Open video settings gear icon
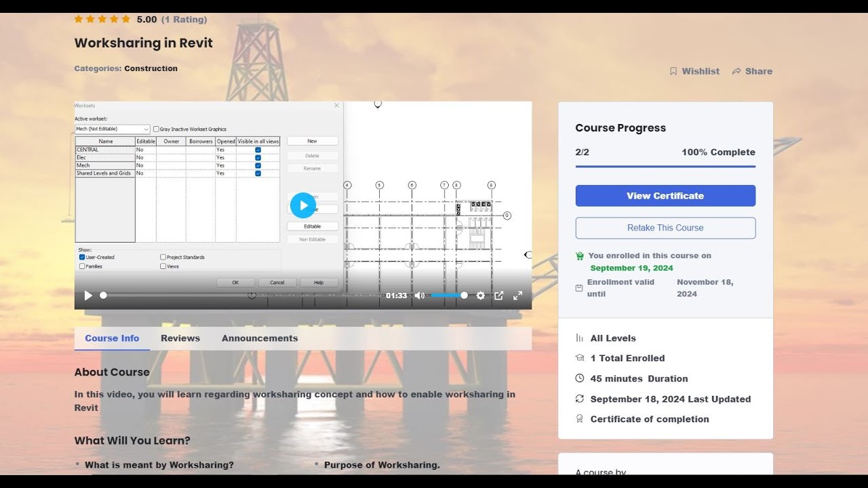 [x=481, y=296]
